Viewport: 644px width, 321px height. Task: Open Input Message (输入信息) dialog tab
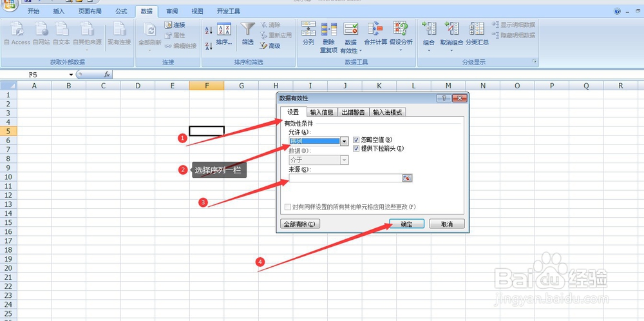point(322,112)
